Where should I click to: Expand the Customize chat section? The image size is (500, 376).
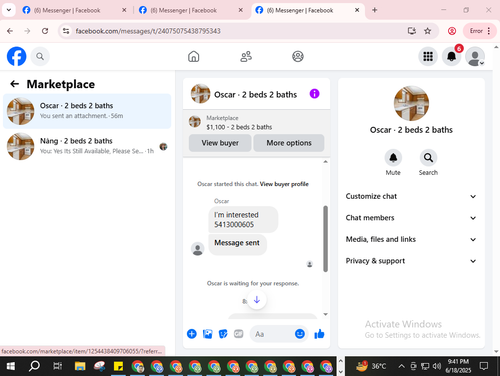pyautogui.click(x=411, y=196)
